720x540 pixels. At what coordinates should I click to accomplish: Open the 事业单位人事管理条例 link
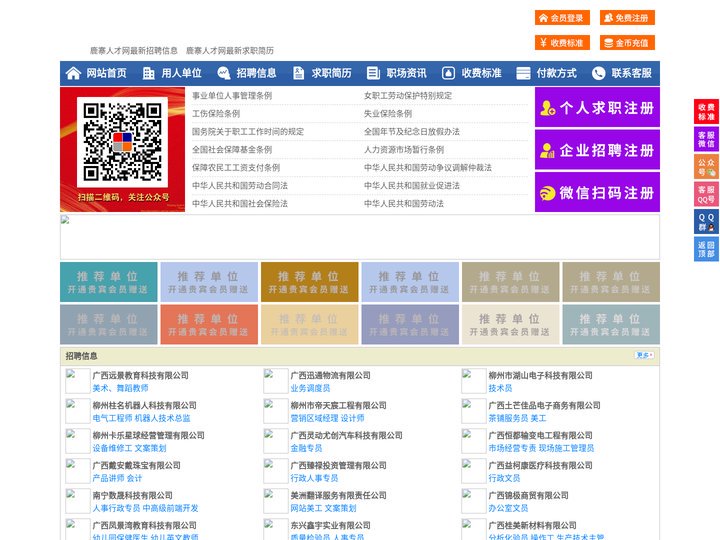(x=232, y=96)
